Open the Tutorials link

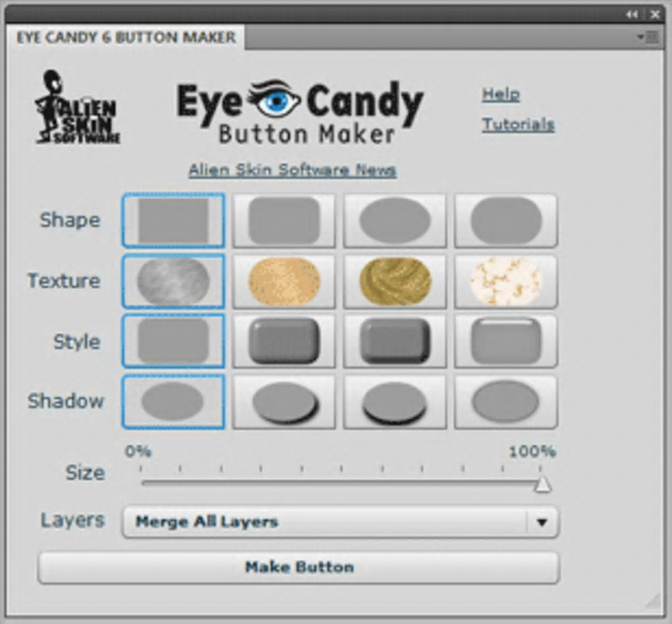point(518,125)
